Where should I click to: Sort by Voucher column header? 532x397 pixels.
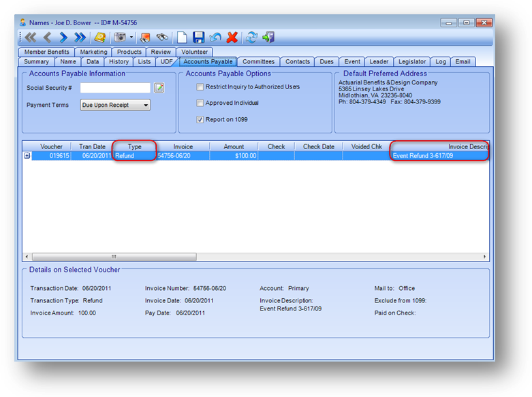tap(51, 146)
